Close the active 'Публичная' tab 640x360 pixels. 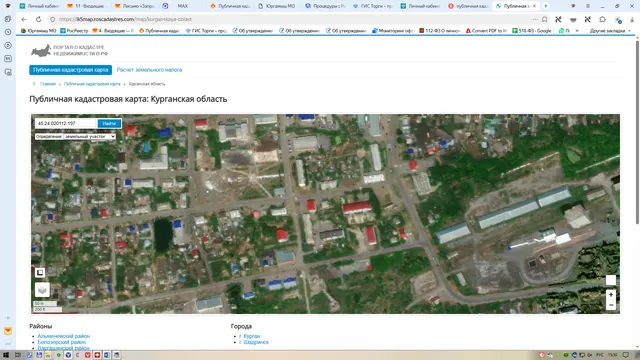534,6
